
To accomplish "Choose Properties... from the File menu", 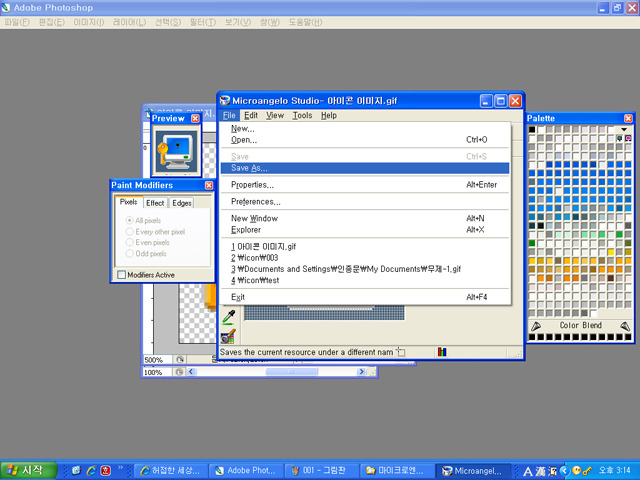I will 365,185.
